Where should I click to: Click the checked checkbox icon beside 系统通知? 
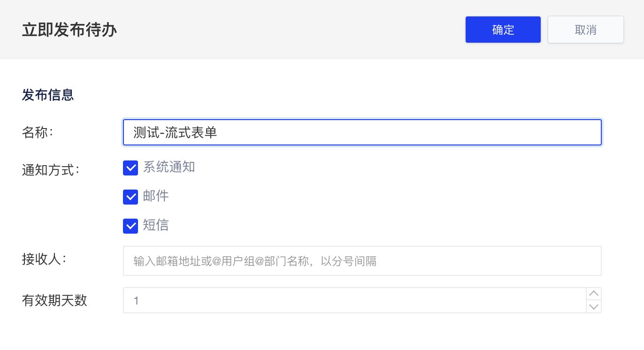130,167
